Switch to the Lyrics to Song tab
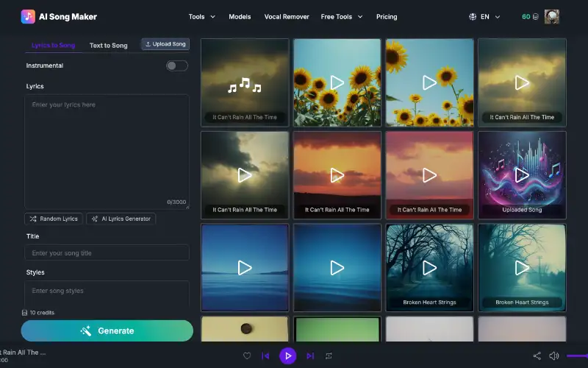Viewport: 588px width, 368px height. point(53,45)
